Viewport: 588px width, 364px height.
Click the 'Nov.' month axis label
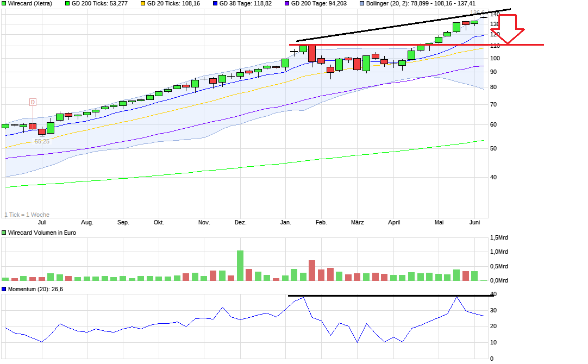point(204,222)
